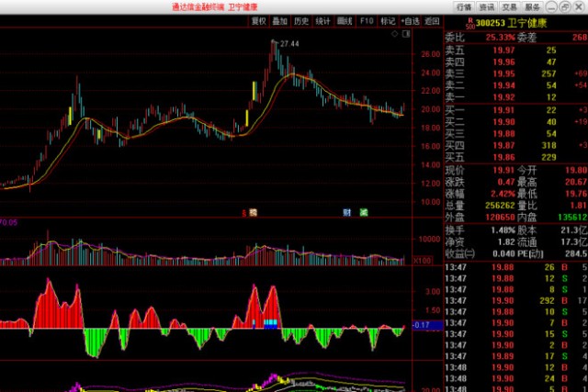Click the 标记 mark button
The width and height of the screenshot is (588, 392).
(389, 20)
